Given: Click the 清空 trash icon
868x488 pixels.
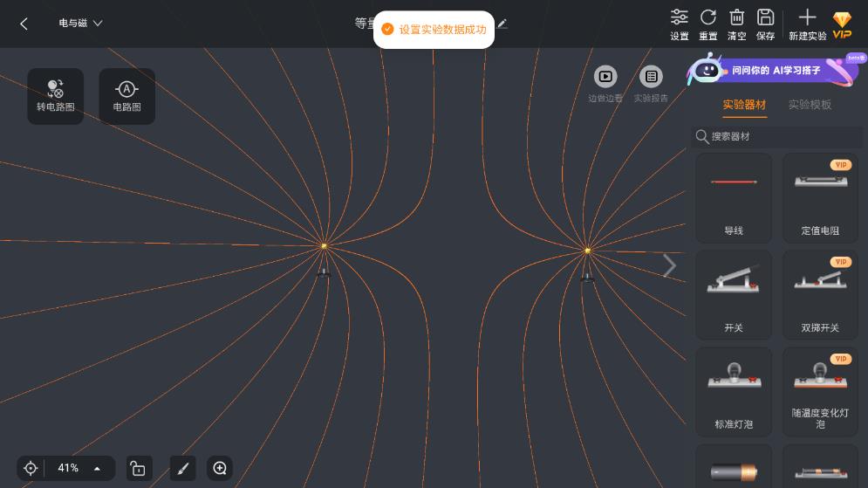Looking at the screenshot, I should [737, 24].
